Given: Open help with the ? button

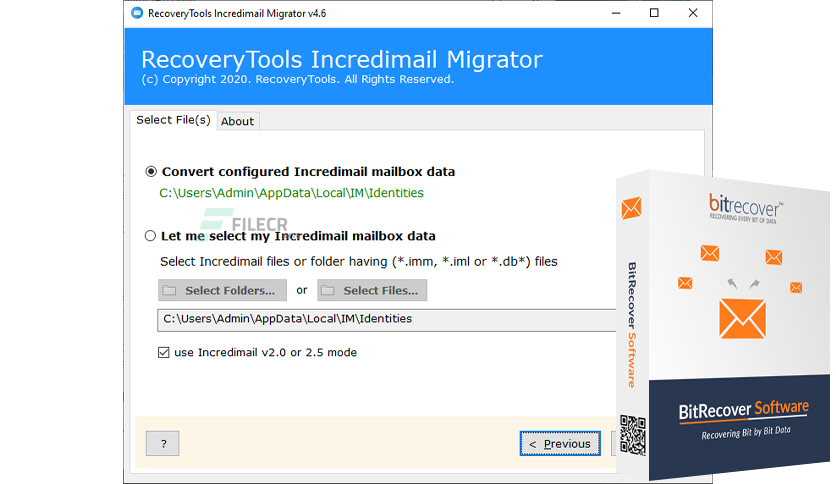Looking at the screenshot, I should coord(163,443).
